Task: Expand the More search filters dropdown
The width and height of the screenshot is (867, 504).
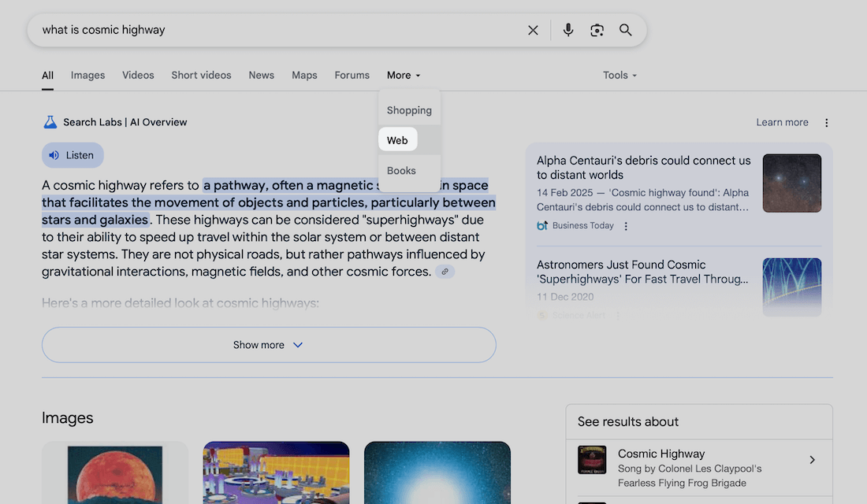Action: 403,76
